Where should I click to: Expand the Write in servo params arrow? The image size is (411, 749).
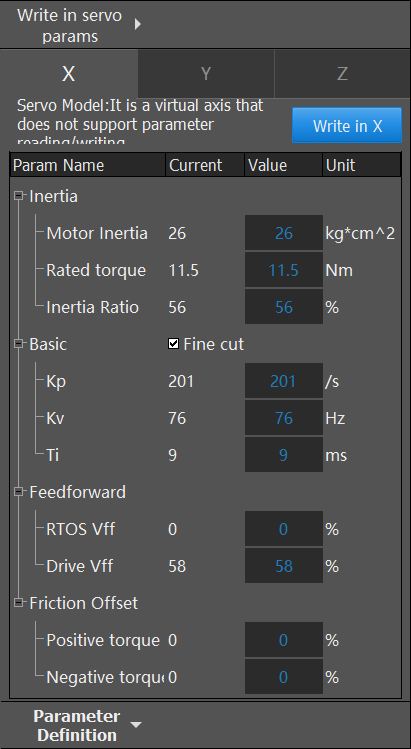138,24
